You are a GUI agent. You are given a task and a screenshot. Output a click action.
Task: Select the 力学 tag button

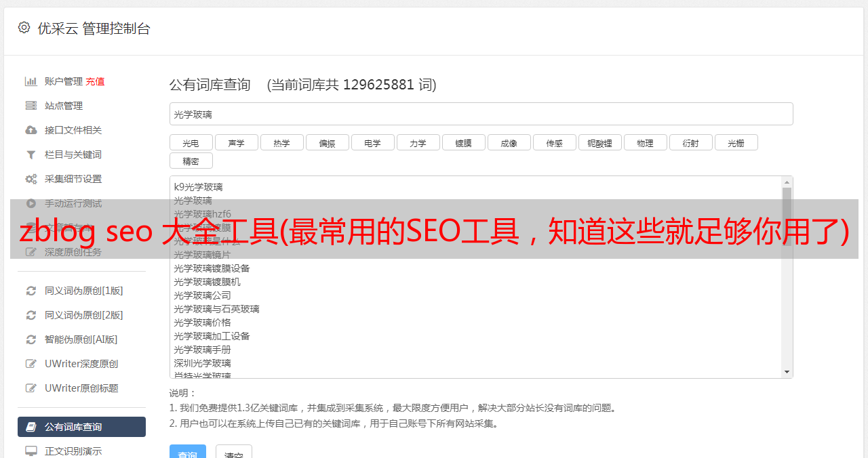coord(418,142)
